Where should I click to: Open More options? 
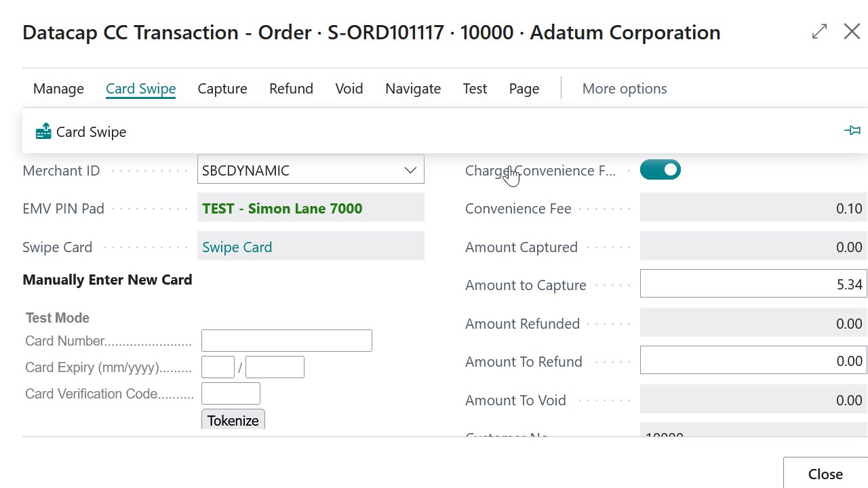624,88
